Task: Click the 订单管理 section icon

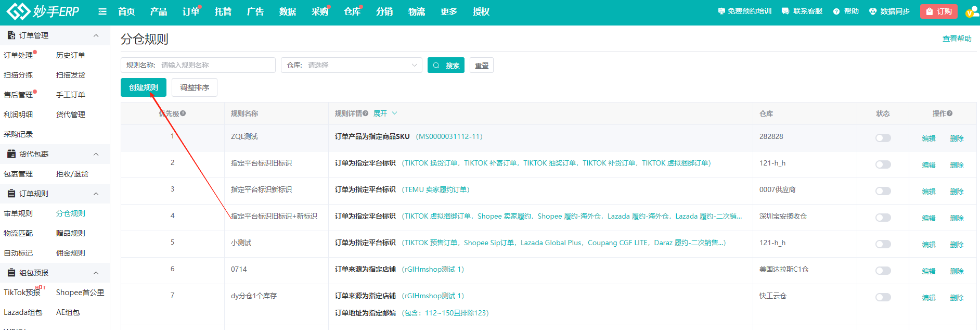Action: [x=11, y=35]
